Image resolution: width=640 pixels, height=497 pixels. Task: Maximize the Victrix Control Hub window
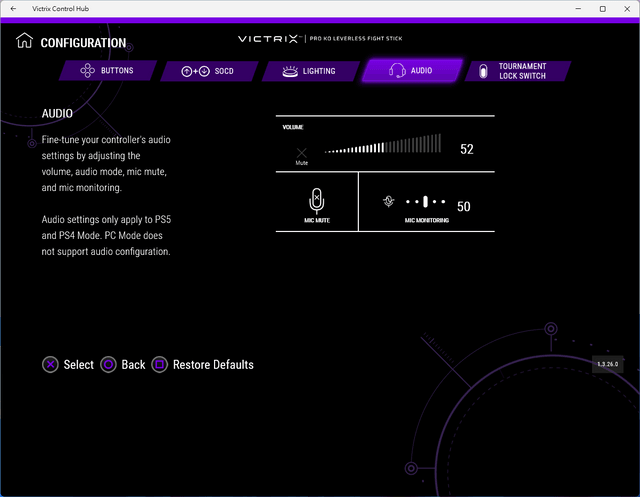point(602,9)
